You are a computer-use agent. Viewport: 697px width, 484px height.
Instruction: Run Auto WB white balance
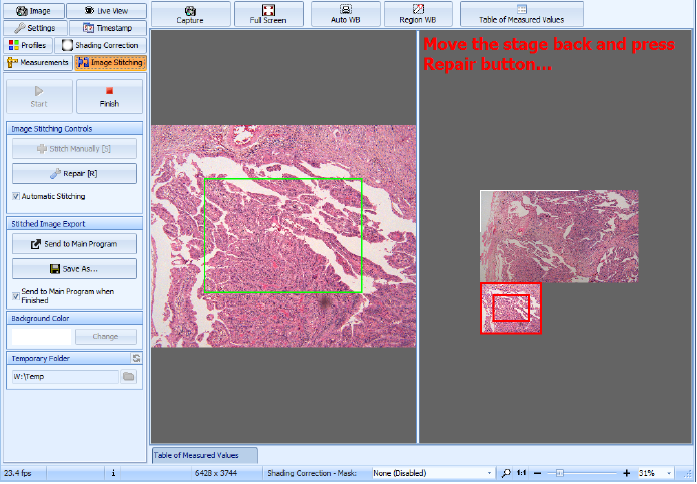click(345, 13)
